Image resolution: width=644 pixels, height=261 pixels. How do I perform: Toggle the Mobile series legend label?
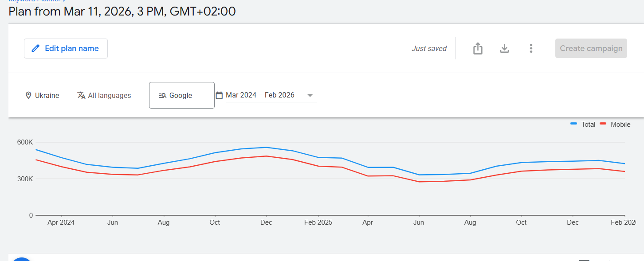(620, 125)
